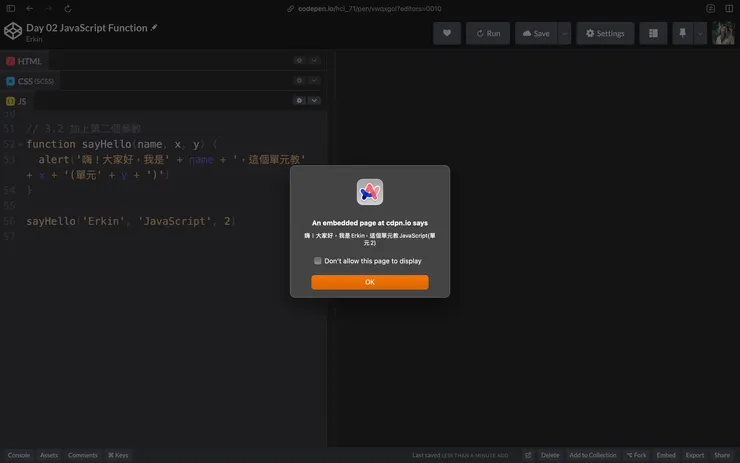Click the Export button
740x463 pixels.
tap(695, 455)
